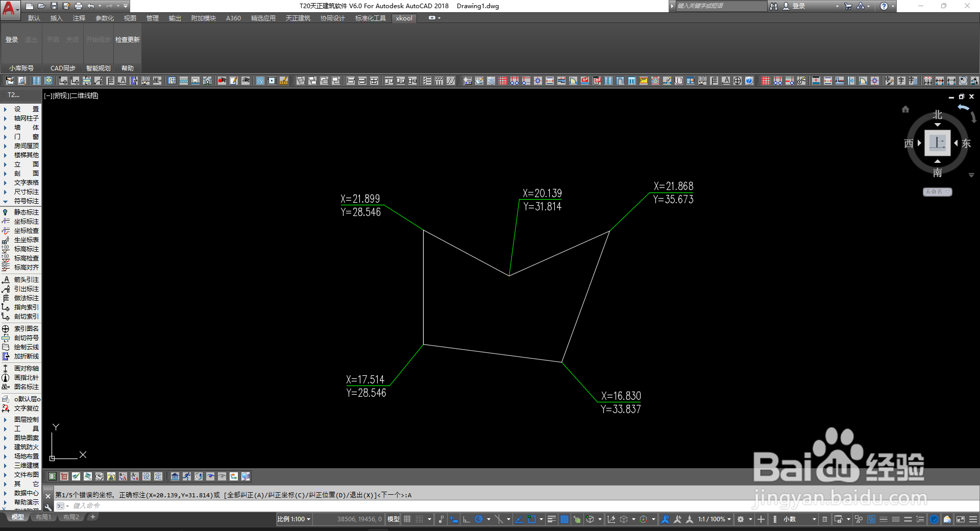Toggle ortho mode in the status bar
The height and width of the screenshot is (531, 980).
(466, 519)
